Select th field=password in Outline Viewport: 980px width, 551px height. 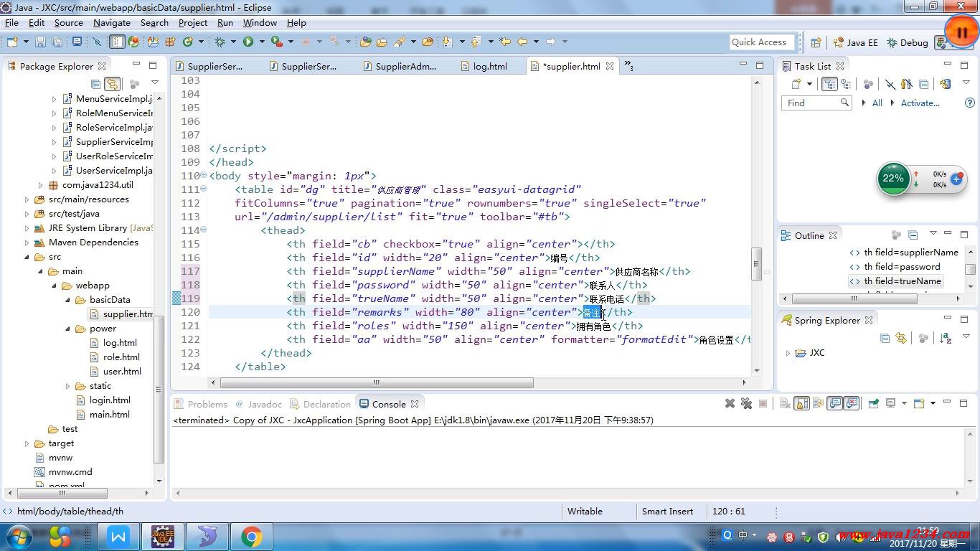tap(901, 266)
